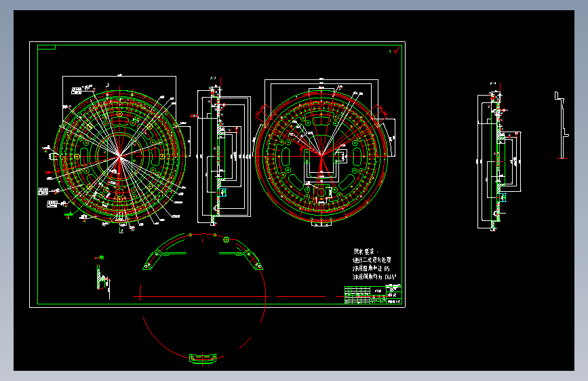Select the right oblong slot in right circular view
This screenshot has height=381, width=588.
point(357,156)
